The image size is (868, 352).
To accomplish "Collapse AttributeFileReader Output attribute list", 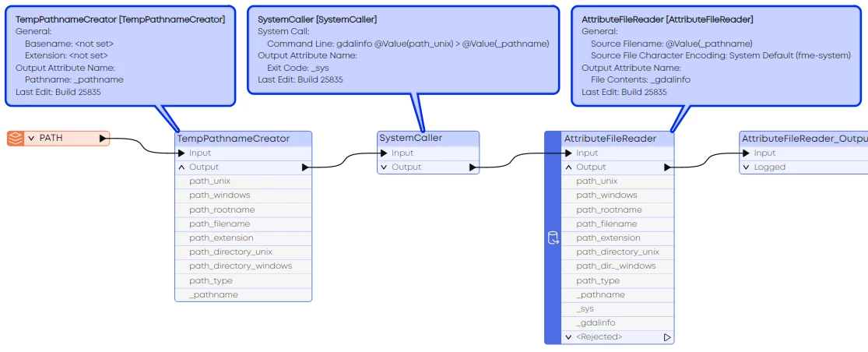I will point(568,167).
